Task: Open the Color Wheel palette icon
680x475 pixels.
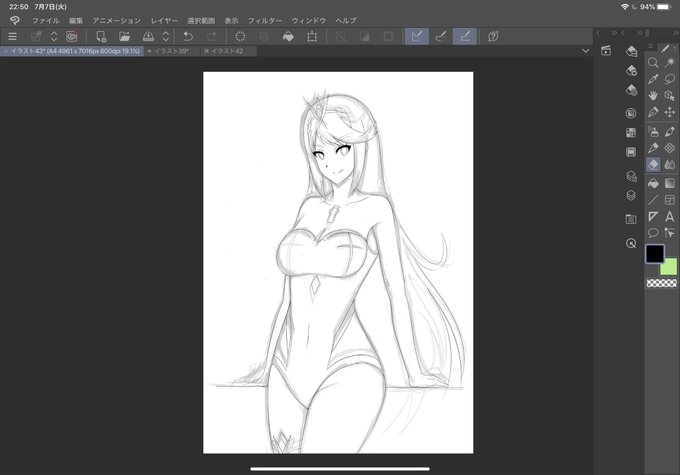Action: pyautogui.click(x=631, y=113)
